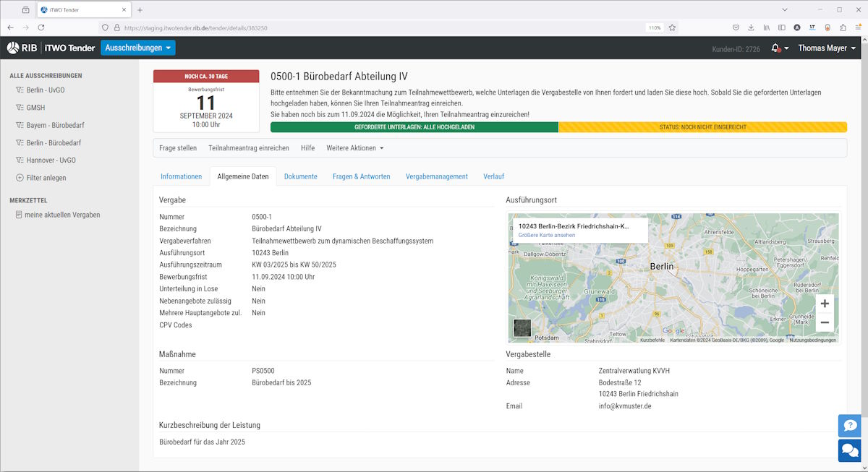Open the live chat bubbles widget
Viewport: 868px width, 472px height.
(850, 450)
